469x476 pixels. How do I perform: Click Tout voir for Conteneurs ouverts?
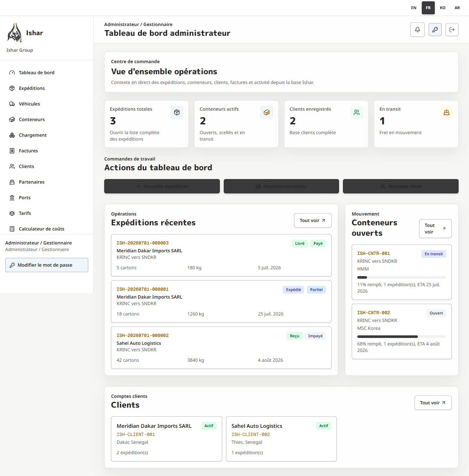click(435, 229)
